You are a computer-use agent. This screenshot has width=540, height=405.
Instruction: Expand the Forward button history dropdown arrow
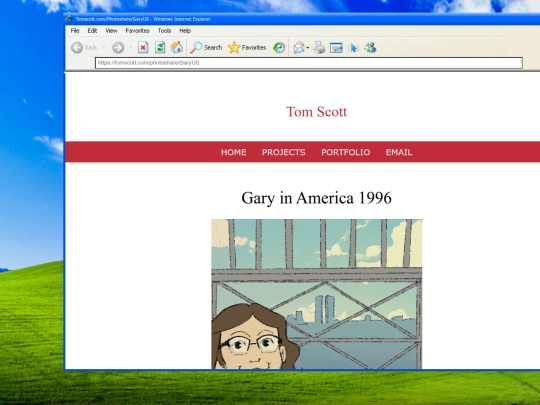tap(131, 48)
